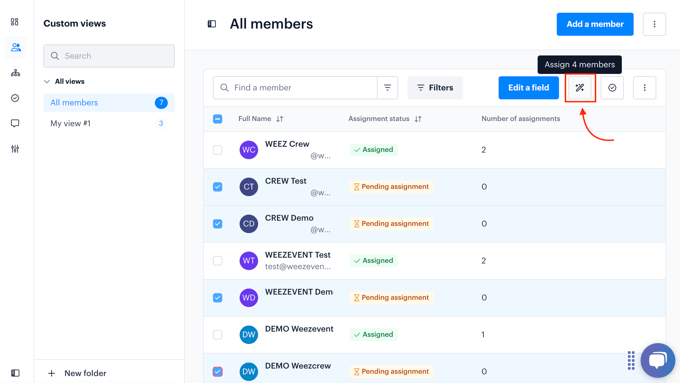Image resolution: width=680 pixels, height=383 pixels.
Task: Sort by Assignment status arrows icon
Action: point(418,119)
